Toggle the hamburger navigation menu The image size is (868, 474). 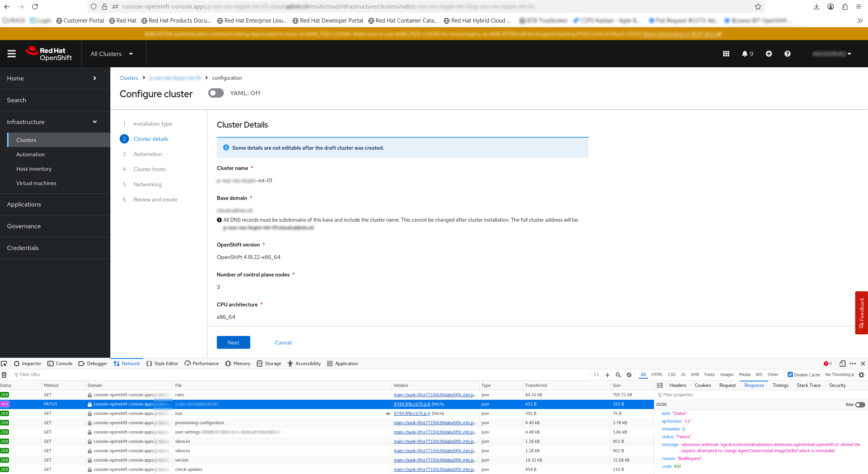click(x=12, y=54)
